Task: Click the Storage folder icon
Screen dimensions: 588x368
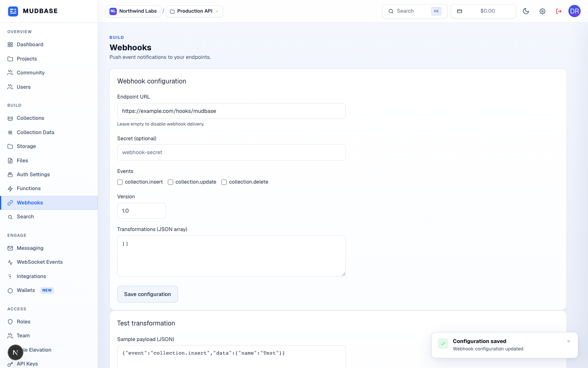Action: 10,146
